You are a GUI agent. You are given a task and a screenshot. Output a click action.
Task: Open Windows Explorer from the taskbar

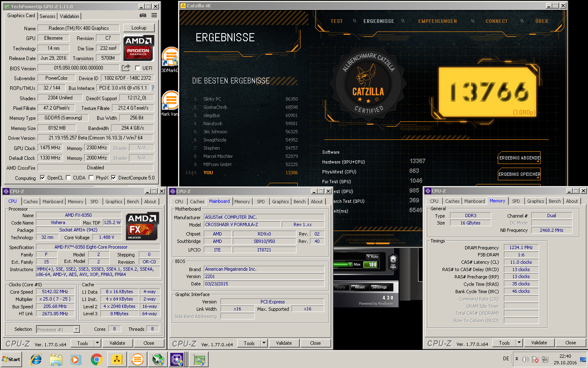coord(56,359)
